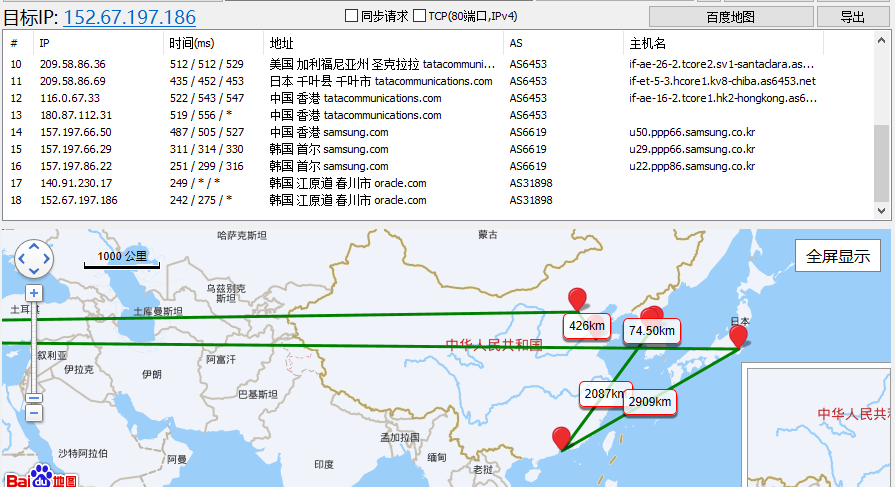Enable the 同步请求 checkbox
This screenshot has height=487, width=895.
(x=352, y=16)
